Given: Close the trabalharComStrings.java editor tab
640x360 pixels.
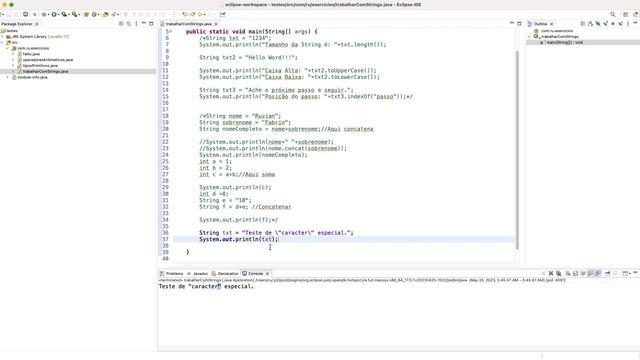Looking at the screenshot, I should 216,24.
